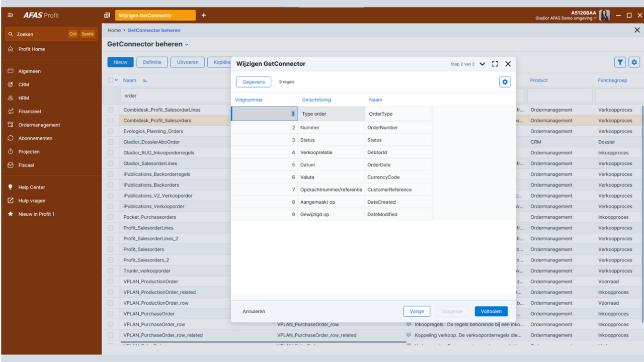Open Hulp vragen in sidebar
644x362 pixels.
tap(31, 201)
